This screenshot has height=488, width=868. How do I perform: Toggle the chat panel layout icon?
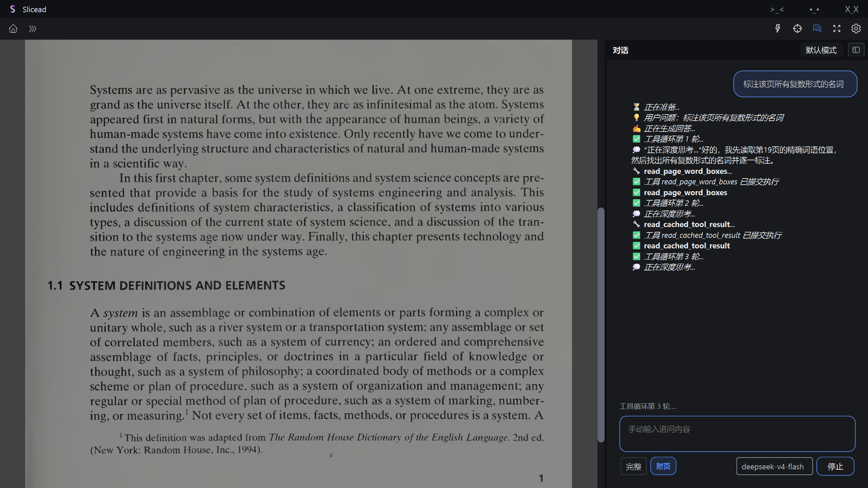pyautogui.click(x=856, y=50)
